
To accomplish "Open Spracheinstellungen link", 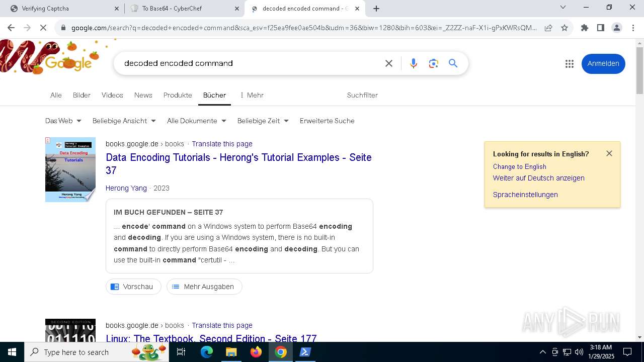I will click(x=525, y=195).
